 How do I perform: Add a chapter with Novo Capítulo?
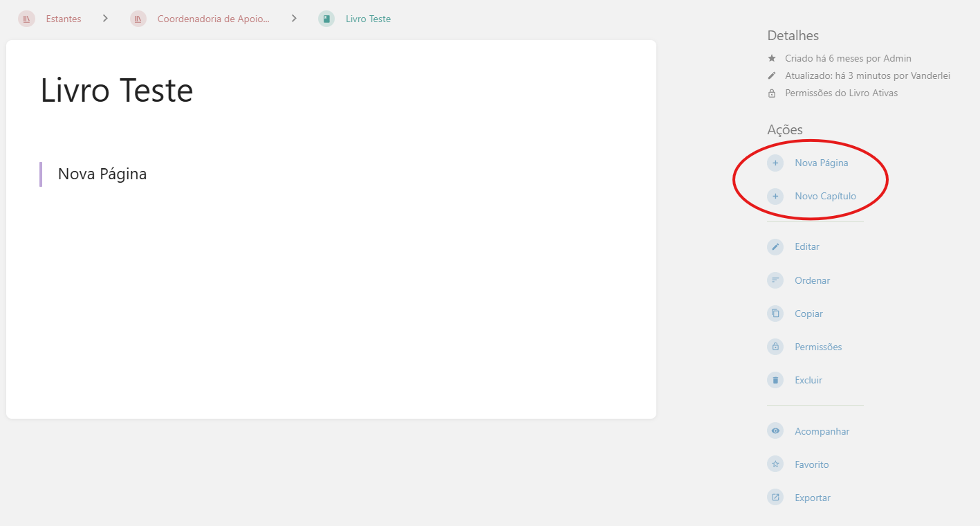(x=825, y=197)
